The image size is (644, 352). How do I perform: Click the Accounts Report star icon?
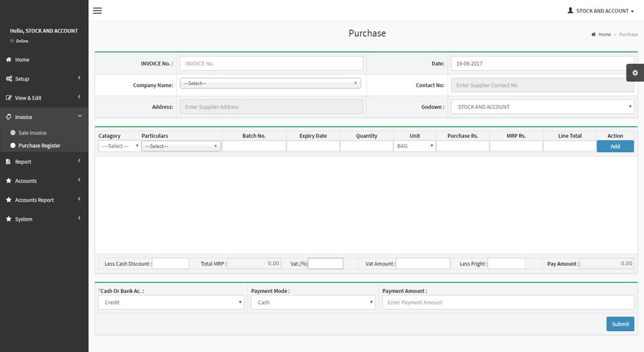click(x=8, y=199)
